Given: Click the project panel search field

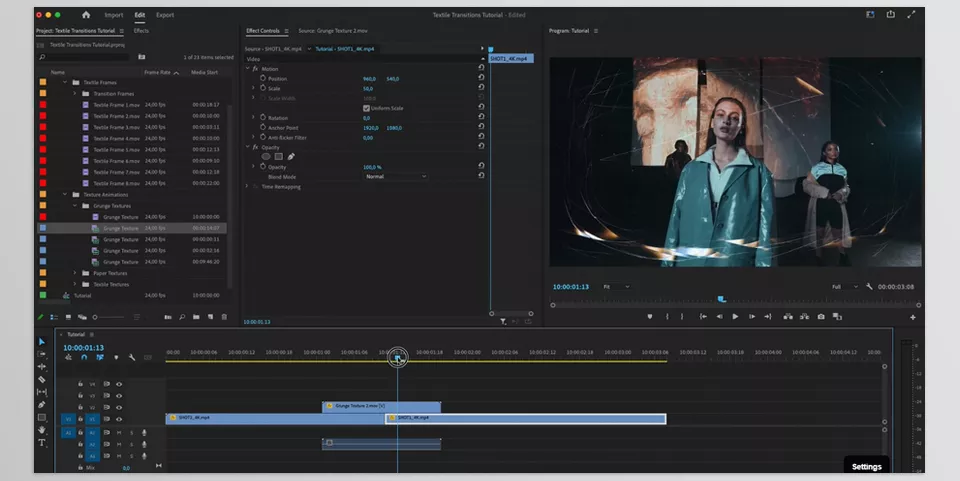Looking at the screenshot, I should tap(84, 57).
